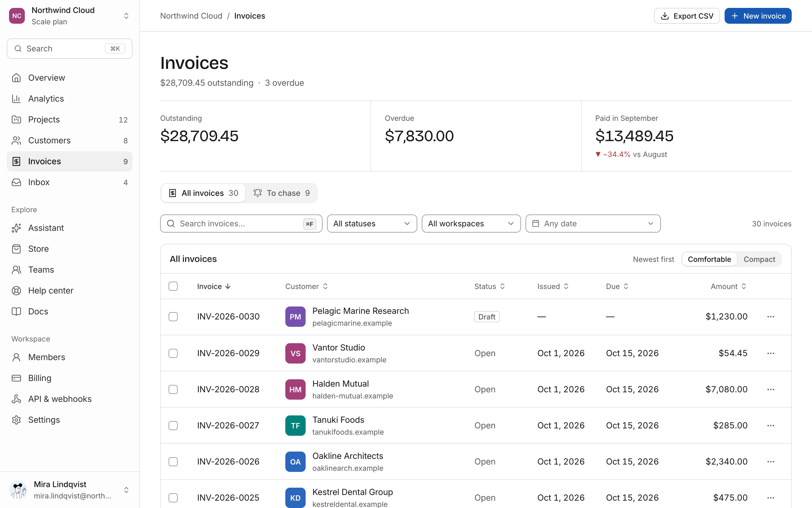
Task: Click the Billing credit card icon
Action: [x=16, y=378]
